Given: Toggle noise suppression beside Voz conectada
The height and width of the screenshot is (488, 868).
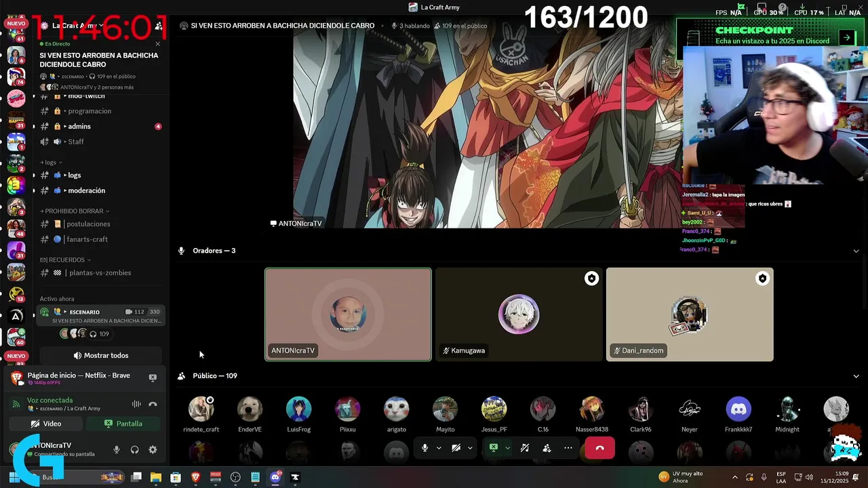Looking at the screenshot, I should tap(136, 404).
